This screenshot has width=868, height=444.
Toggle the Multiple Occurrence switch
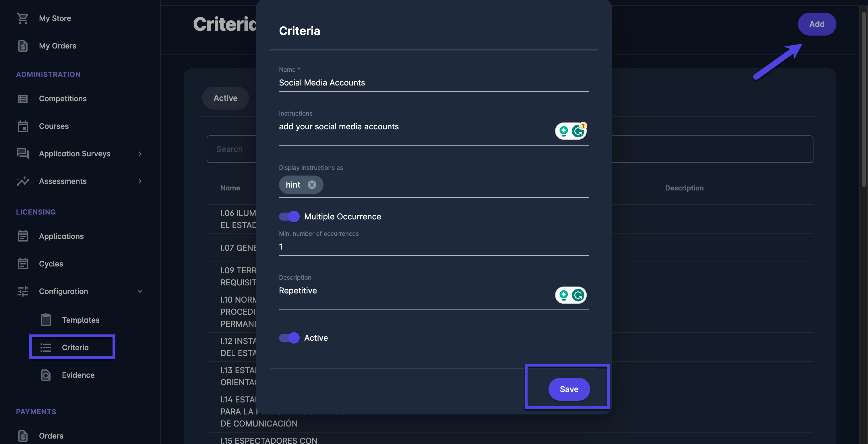pos(289,217)
